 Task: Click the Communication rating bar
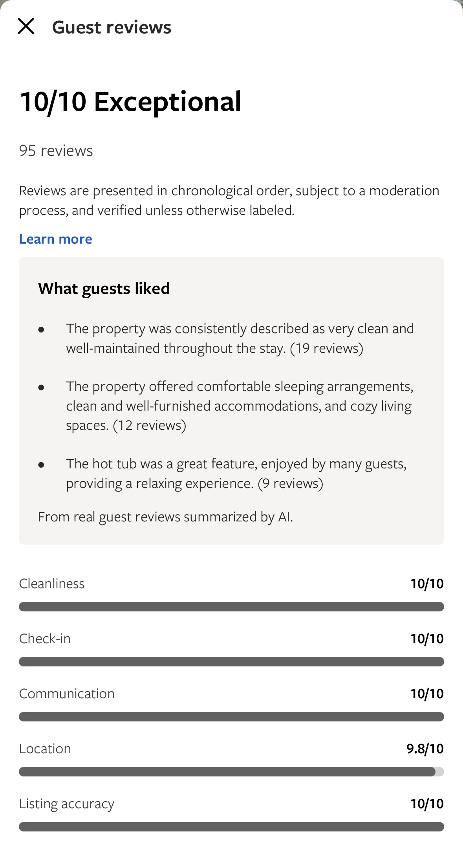(231, 717)
